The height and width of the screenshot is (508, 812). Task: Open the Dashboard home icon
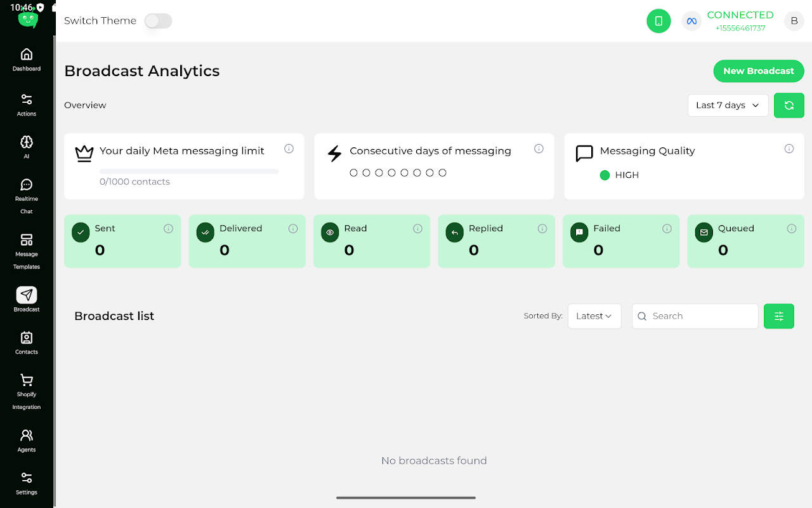(26, 54)
